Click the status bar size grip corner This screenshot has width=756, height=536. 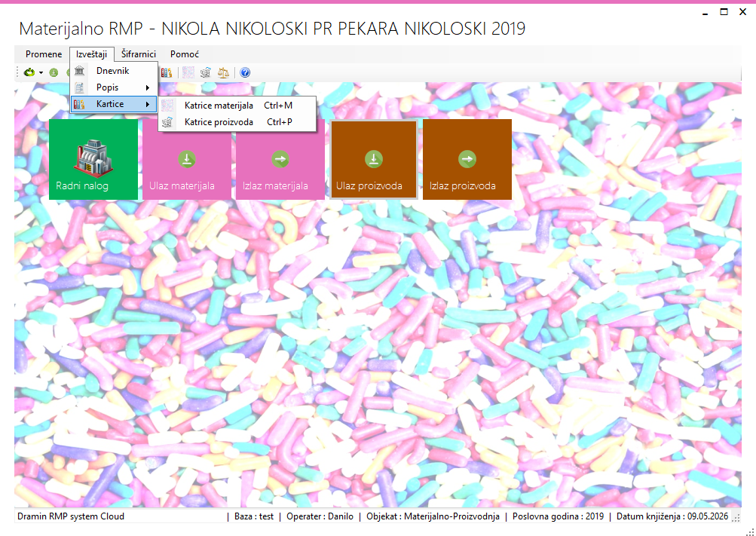click(736, 518)
